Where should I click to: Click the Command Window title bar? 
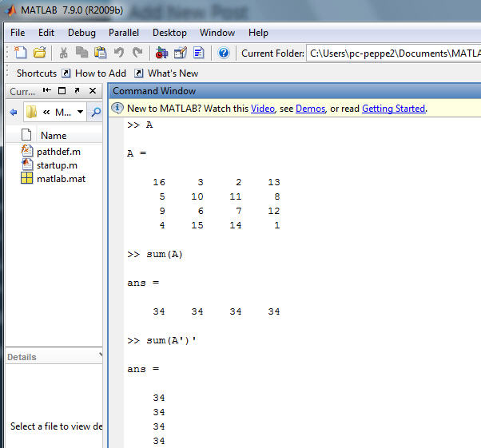coord(295,91)
